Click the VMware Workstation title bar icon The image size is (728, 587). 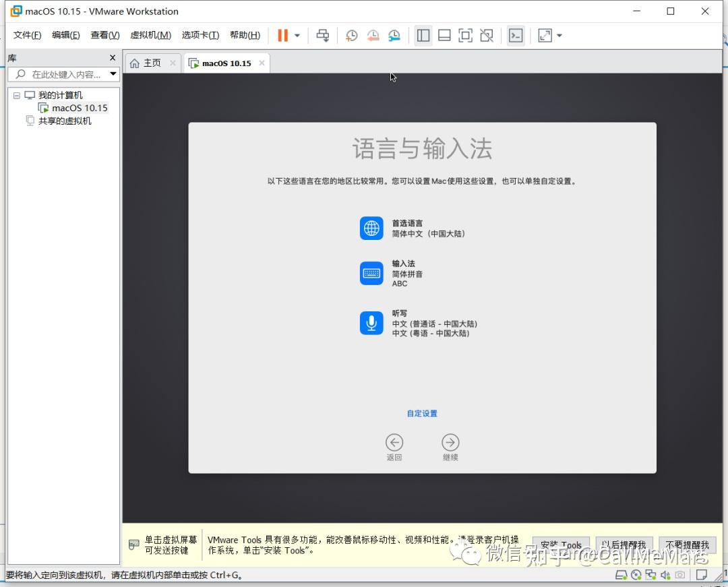click(16, 11)
